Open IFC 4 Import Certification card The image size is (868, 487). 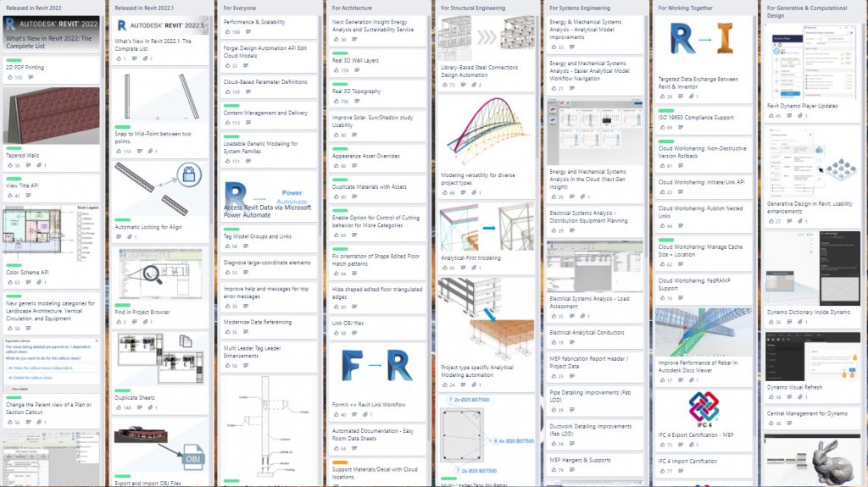pos(703,466)
